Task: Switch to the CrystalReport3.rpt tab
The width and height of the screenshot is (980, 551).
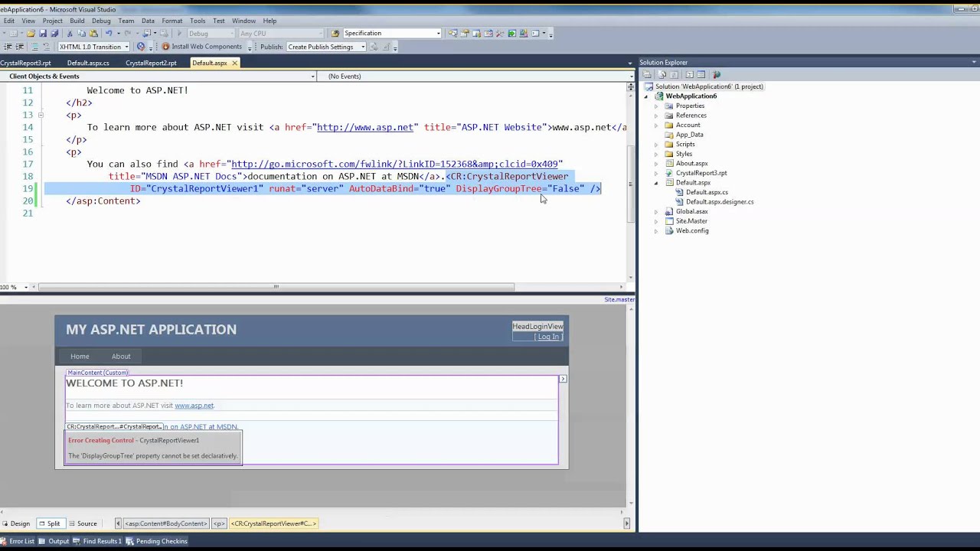Action: 26,63
